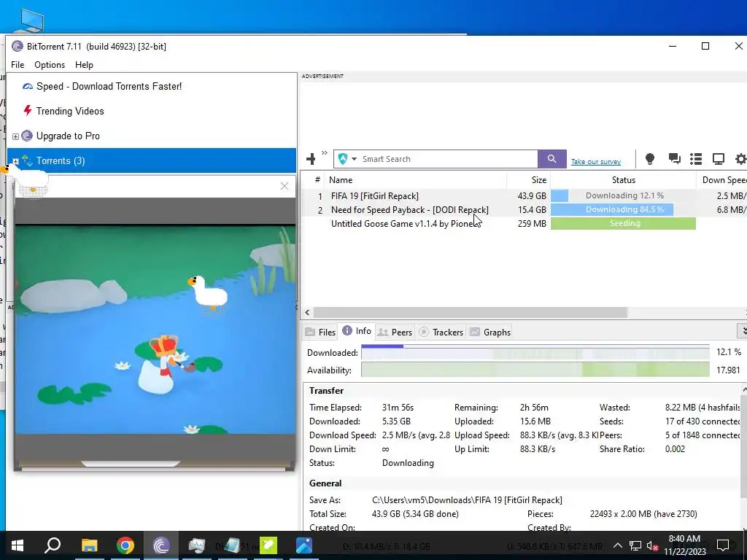The image size is (747, 560).
Task: Click the Smart Search magnifier button
Action: coord(551,158)
